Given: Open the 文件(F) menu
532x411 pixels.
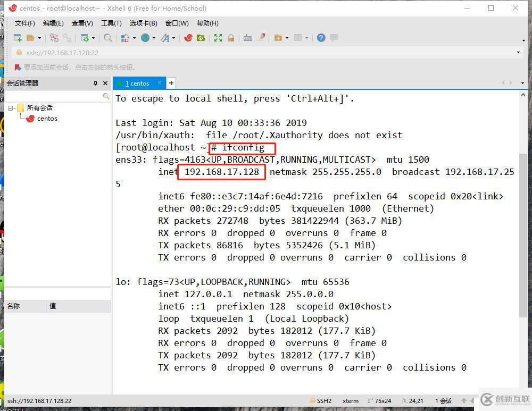Looking at the screenshot, I should coord(25,23).
